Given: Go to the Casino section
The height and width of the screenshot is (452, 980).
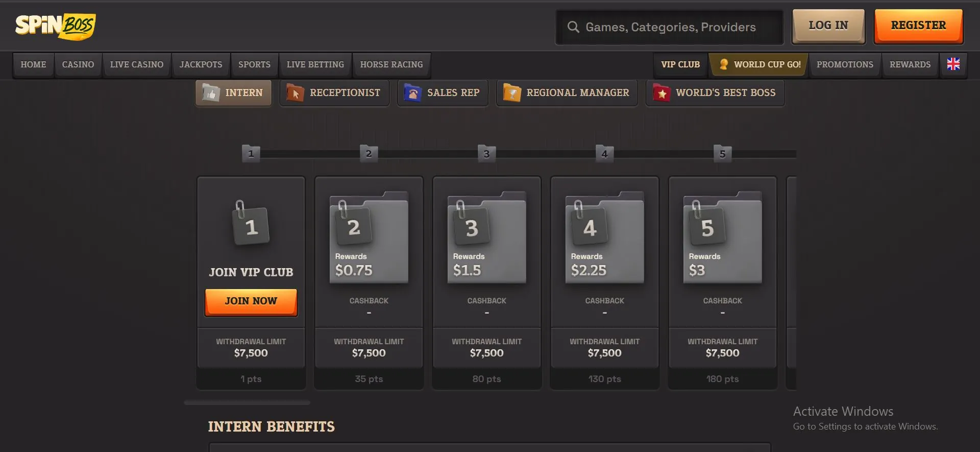Looking at the screenshot, I should pyautogui.click(x=78, y=65).
